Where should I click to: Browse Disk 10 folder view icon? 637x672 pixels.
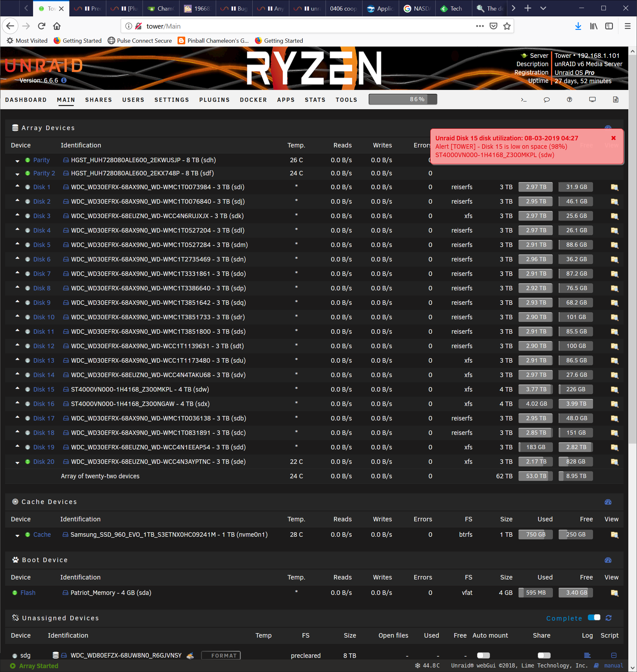click(x=614, y=317)
